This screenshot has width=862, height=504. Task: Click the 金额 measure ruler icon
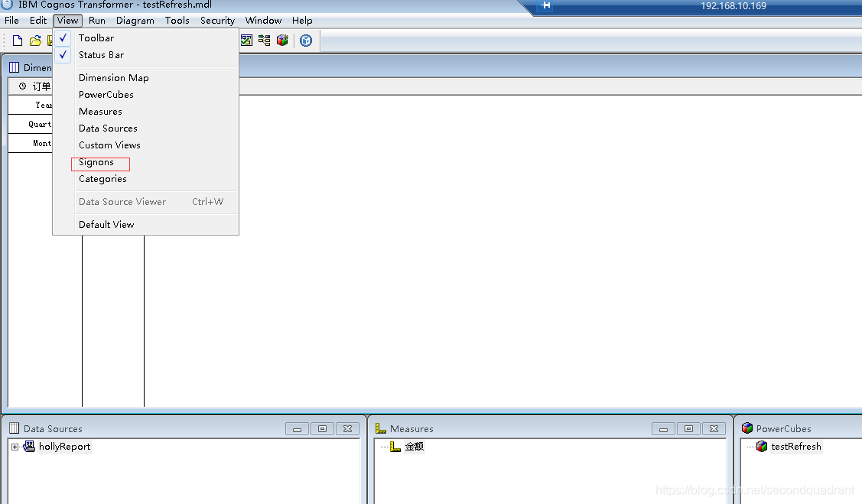(x=395, y=447)
